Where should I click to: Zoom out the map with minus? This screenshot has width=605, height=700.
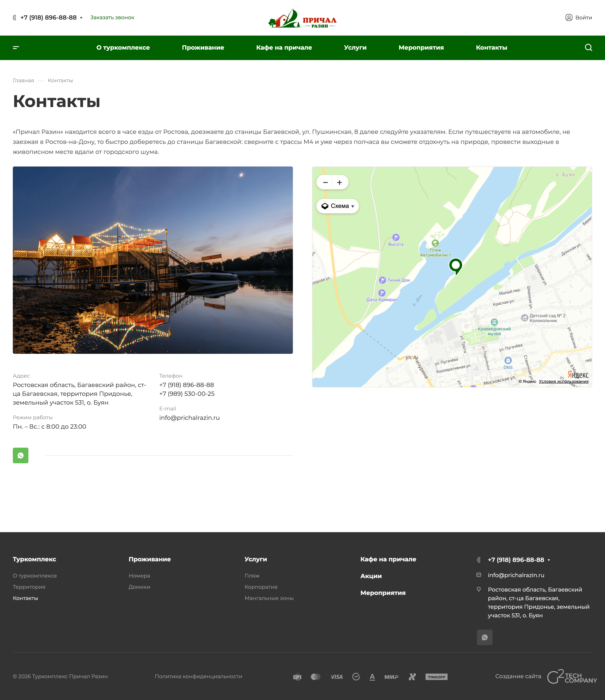(x=325, y=183)
